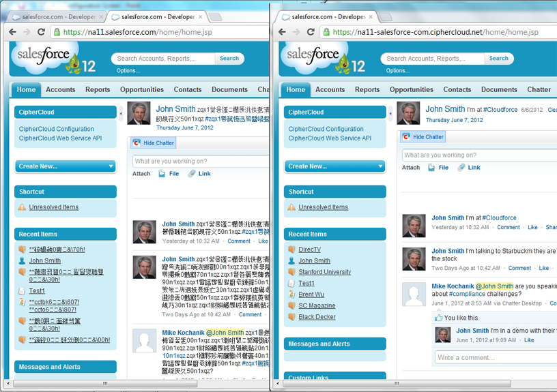Open Chatter tab in right window
This screenshot has height=392, width=557.
pos(539,89)
